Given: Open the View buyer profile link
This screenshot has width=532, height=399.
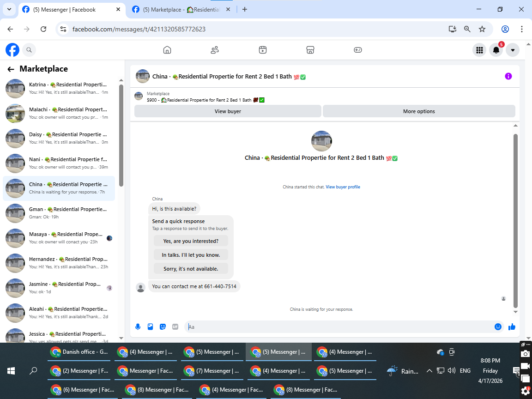Looking at the screenshot, I should 343,187.
